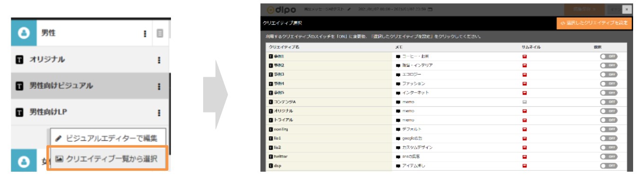Screen dimensions: 644x175
Task: Open calendar icon beside date range
Action: point(430,9)
